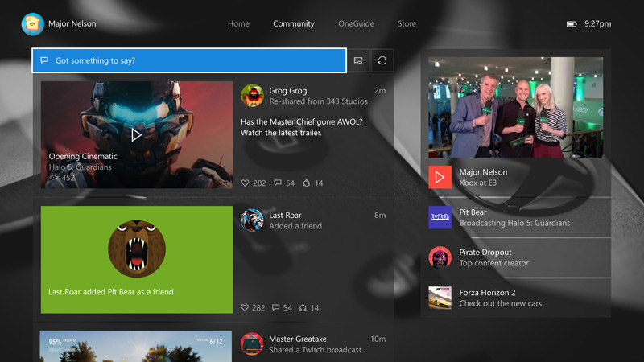Re-share the Grog Grog post
Image resolution: width=644 pixels, height=362 pixels.
point(307,183)
